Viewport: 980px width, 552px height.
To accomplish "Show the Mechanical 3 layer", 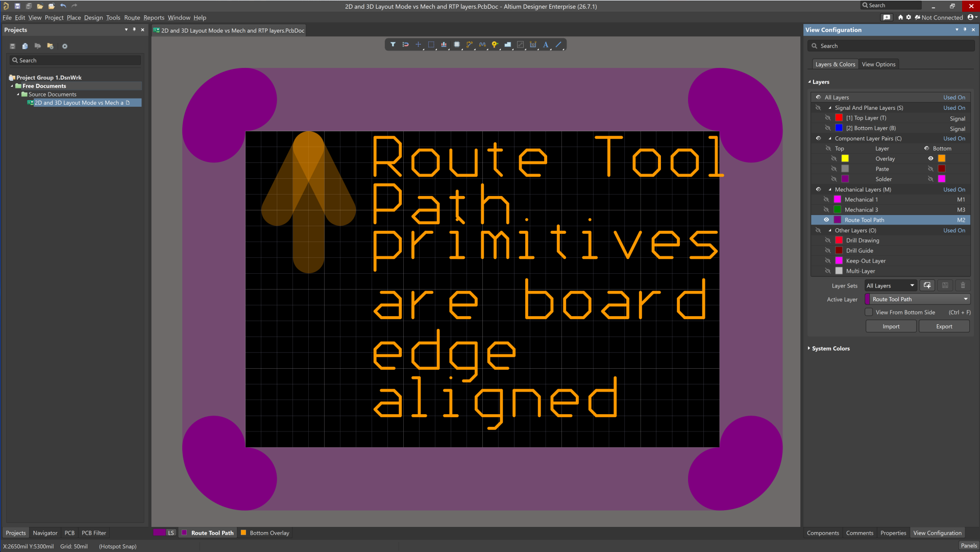I will [x=826, y=210].
